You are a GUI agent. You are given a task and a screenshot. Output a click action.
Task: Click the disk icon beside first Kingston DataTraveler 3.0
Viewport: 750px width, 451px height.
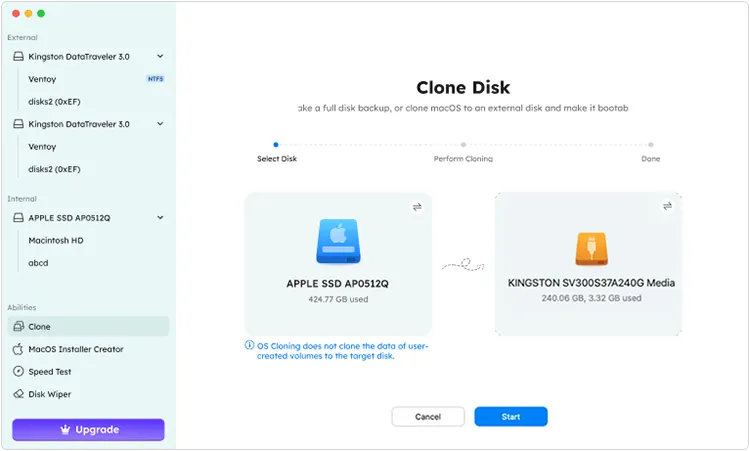(18, 56)
